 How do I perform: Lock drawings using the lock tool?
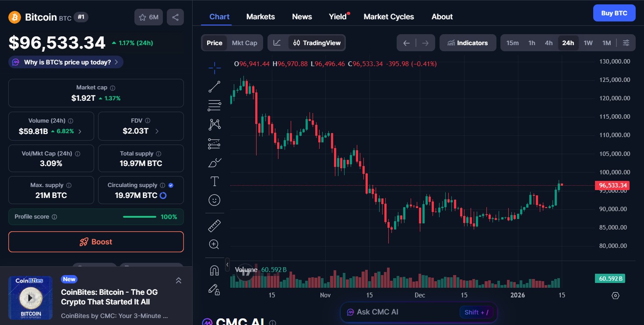tap(214, 290)
